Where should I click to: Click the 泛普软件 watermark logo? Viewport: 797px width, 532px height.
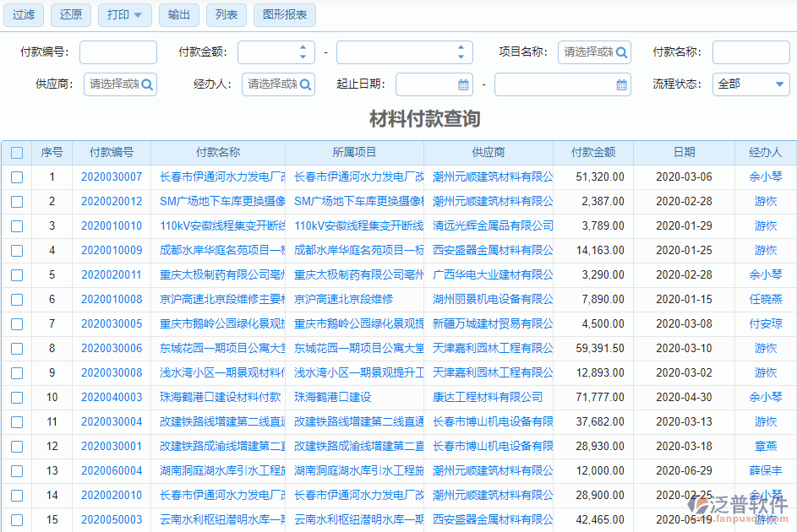click(749, 507)
